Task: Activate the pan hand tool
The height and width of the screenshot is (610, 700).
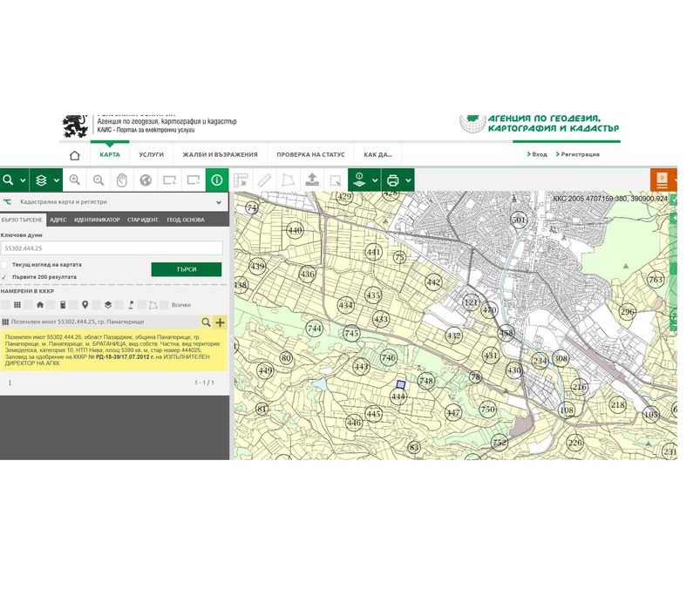Action: click(x=122, y=180)
